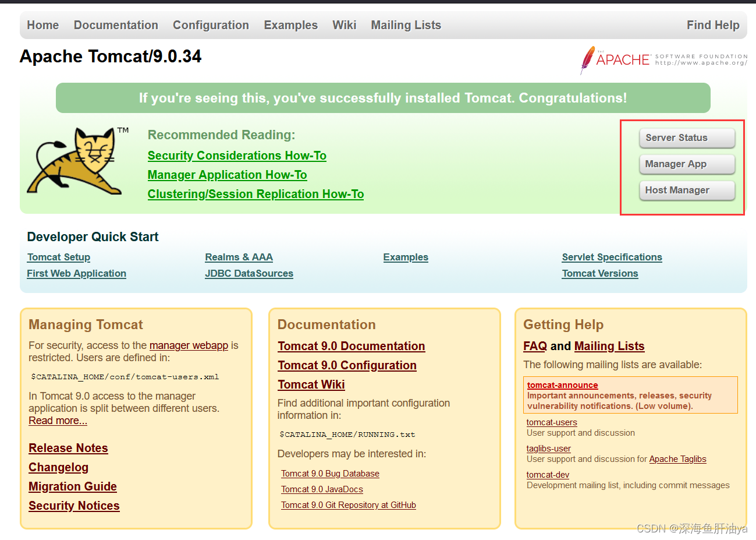Open the Release Notes
The width and height of the screenshot is (756, 540).
point(68,448)
